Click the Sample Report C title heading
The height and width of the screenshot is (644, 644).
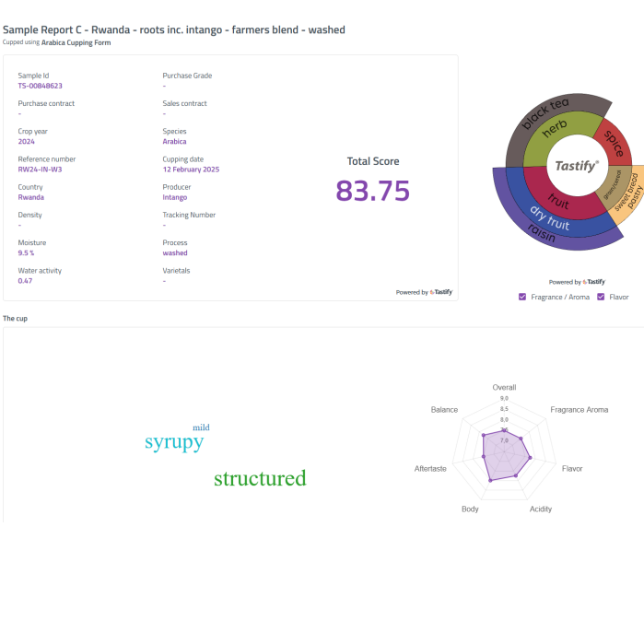(174, 29)
